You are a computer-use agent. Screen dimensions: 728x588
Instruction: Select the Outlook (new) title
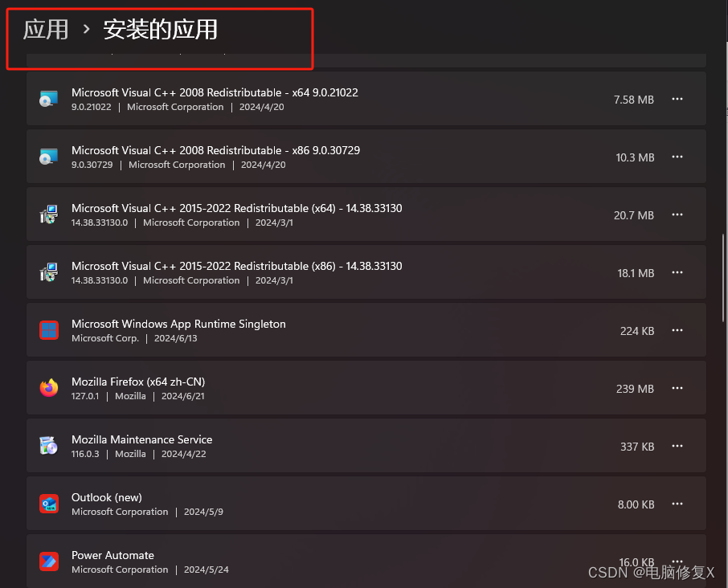coord(107,497)
